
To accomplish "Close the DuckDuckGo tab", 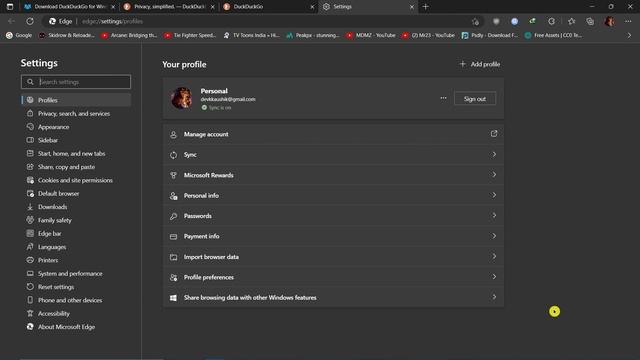I will coord(312,7).
